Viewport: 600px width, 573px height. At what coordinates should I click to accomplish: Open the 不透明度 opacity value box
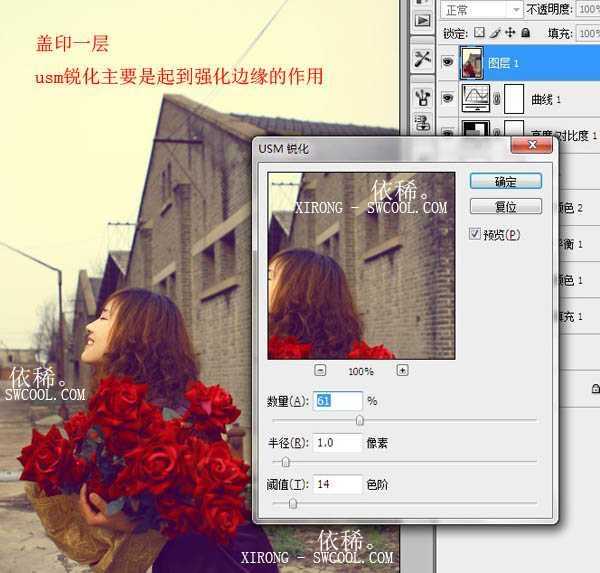[589, 9]
